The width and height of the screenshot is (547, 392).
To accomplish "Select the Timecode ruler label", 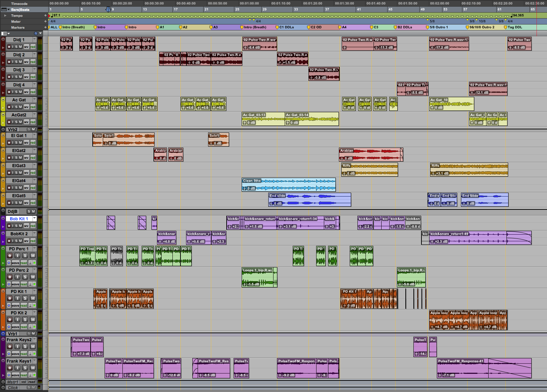I will click(19, 4).
